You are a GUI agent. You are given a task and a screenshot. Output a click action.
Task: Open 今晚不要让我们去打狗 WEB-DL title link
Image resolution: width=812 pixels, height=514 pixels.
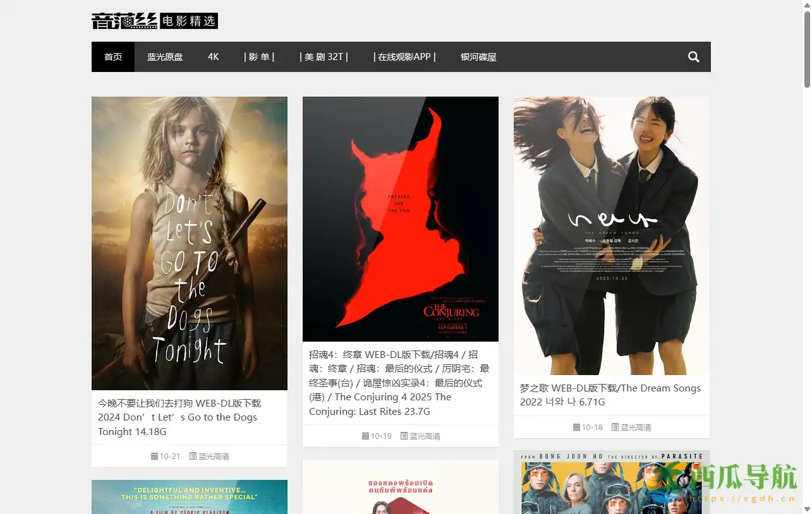click(179, 417)
